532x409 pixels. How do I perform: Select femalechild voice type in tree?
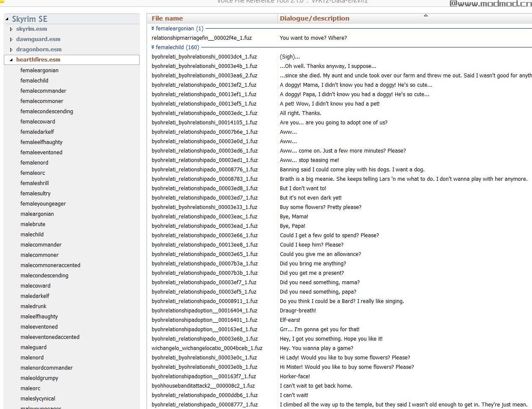tap(34, 80)
